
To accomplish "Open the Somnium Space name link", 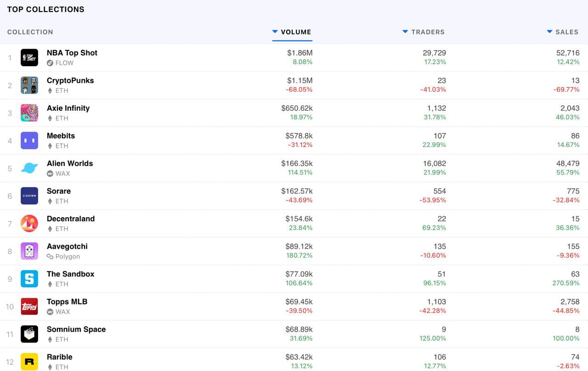I will coord(76,329).
